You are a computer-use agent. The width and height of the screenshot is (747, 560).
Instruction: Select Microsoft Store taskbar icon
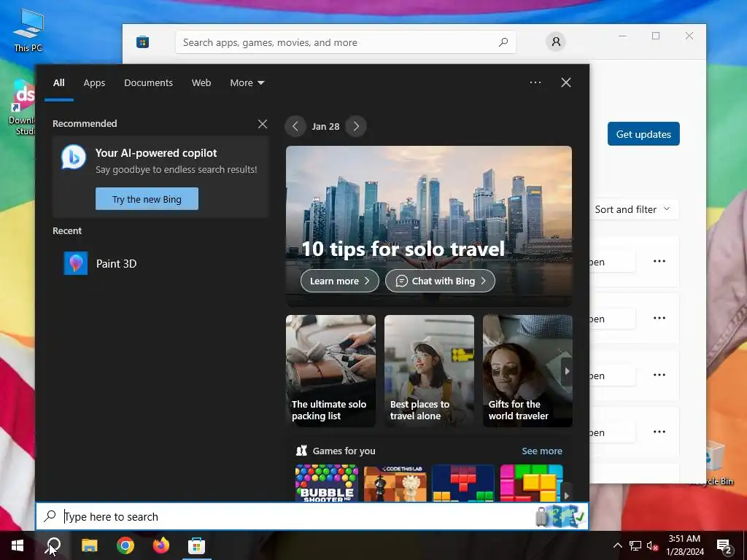(196, 545)
